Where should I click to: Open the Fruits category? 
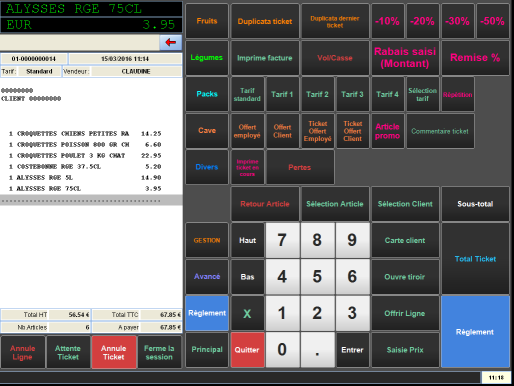(207, 21)
